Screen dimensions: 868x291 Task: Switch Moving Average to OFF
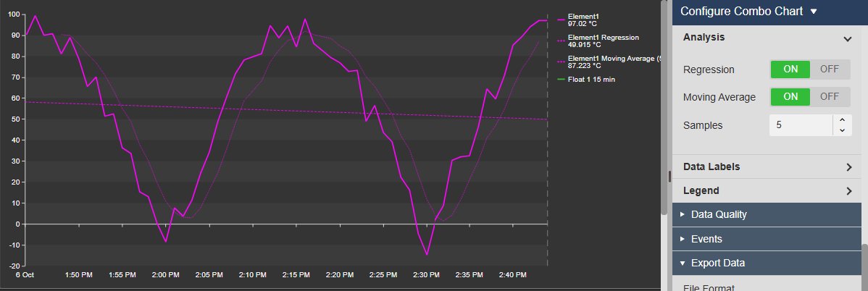pos(830,97)
